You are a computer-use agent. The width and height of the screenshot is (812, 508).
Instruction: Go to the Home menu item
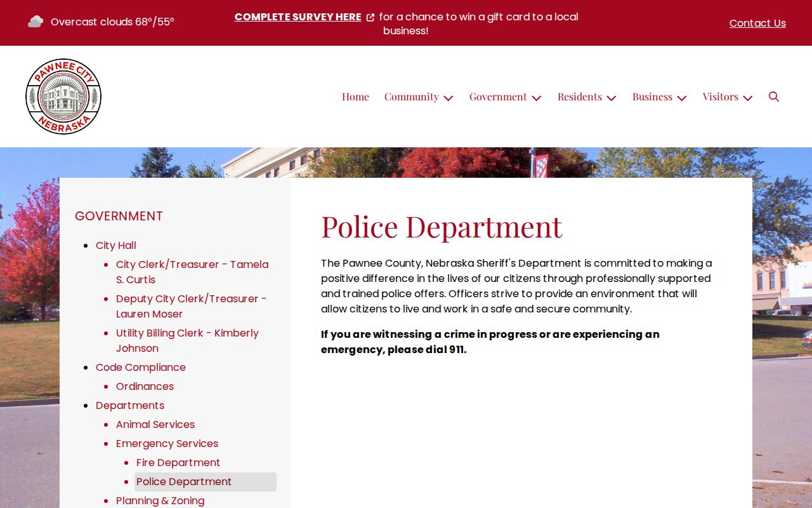pos(355,97)
